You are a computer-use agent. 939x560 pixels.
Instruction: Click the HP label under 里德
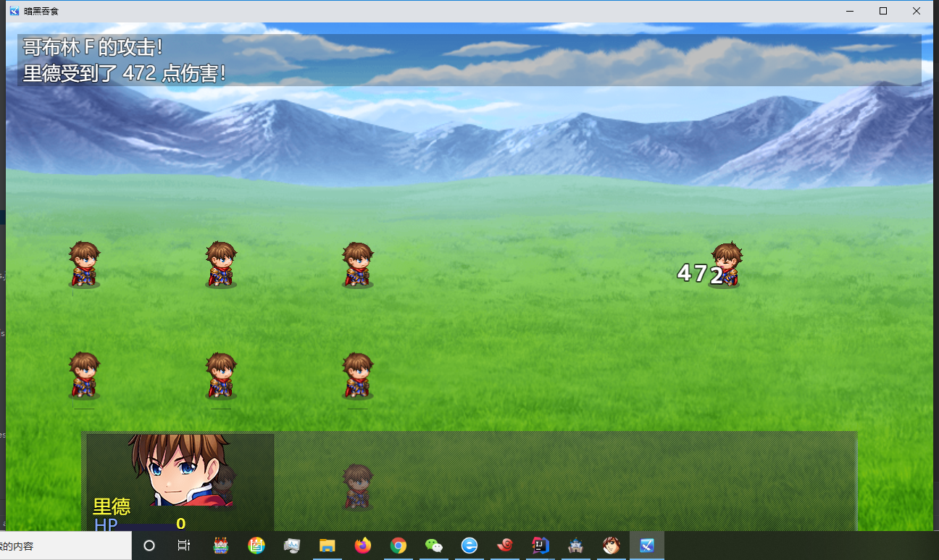(106, 525)
